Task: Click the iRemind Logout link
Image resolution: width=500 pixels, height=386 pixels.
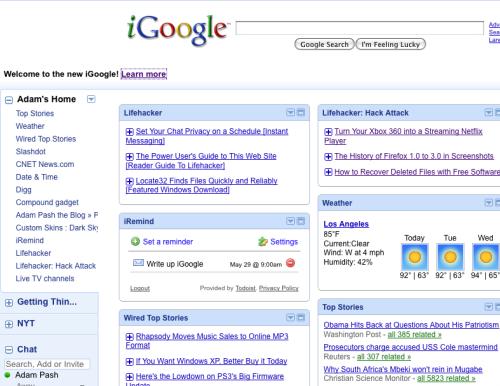Action: point(140,288)
